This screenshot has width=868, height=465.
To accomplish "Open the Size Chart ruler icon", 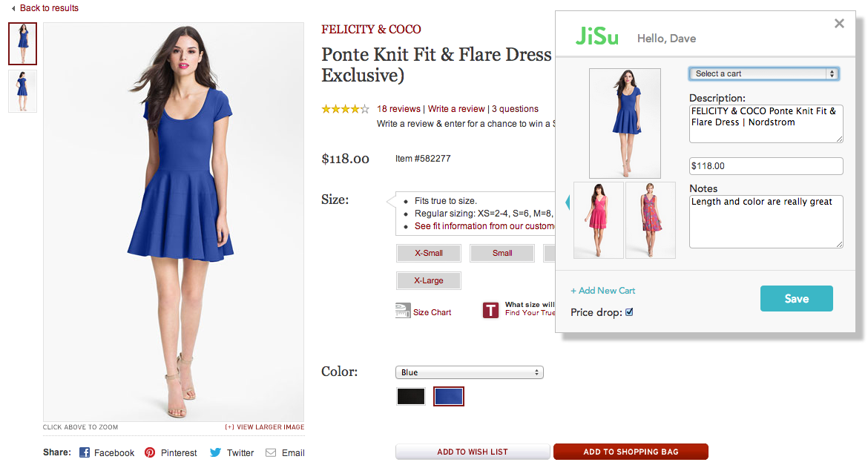I will coord(403,311).
